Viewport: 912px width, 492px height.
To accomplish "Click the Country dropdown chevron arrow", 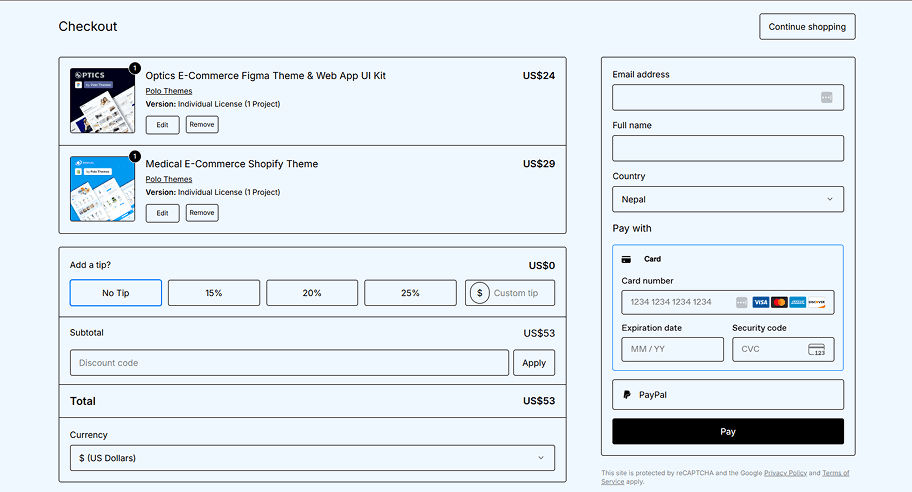I will coord(830,199).
